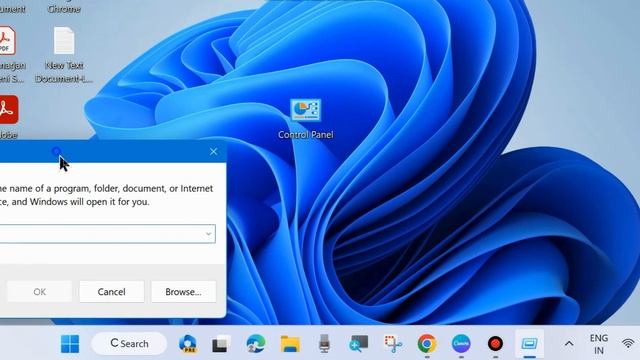The image size is (640, 360).
Task: Switch to Google Chrome on the taskbar
Action: [x=427, y=344]
